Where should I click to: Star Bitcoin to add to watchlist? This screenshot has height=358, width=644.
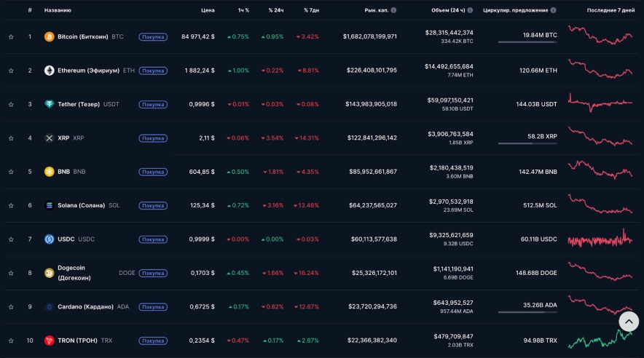(11, 36)
